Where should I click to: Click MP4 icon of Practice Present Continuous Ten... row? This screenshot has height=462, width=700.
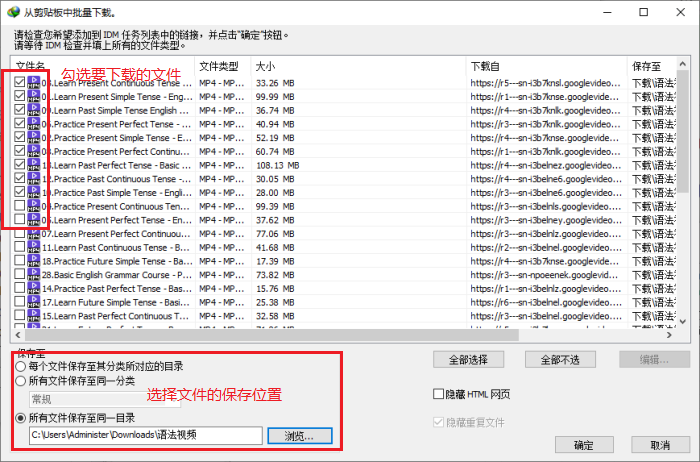point(33,206)
